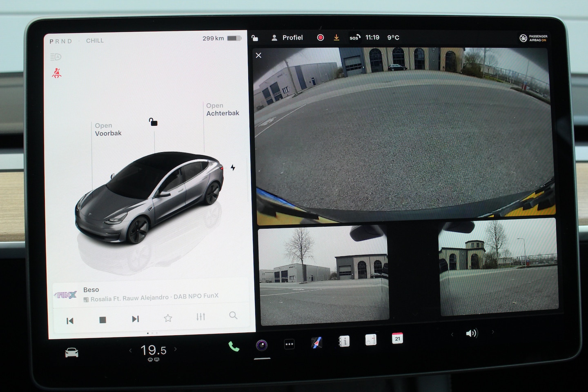
Task: Lower the temperature with the left chevron
Action: (131, 350)
